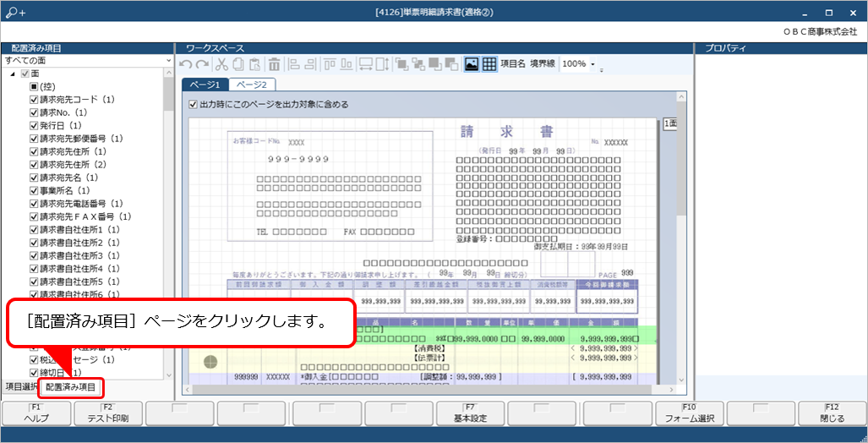The width and height of the screenshot is (868, 443).
Task: Uncheck 請求宛先コード（1）
Action: coord(33,100)
